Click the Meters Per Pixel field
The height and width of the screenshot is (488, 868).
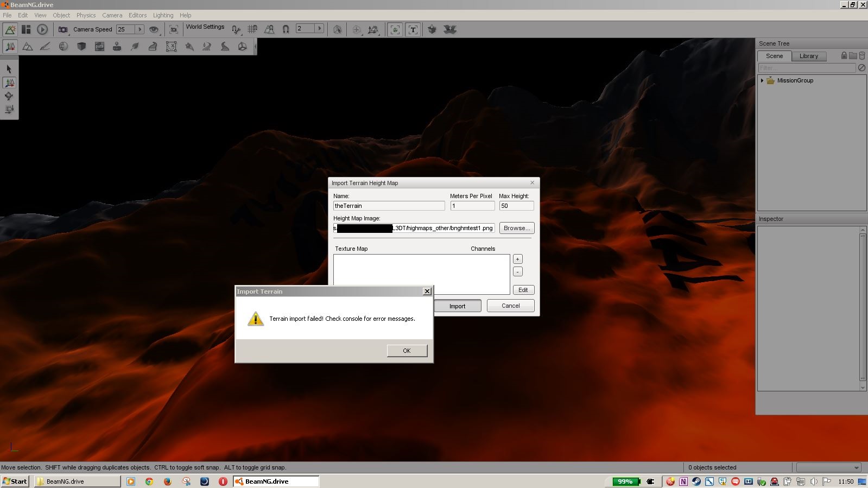472,206
